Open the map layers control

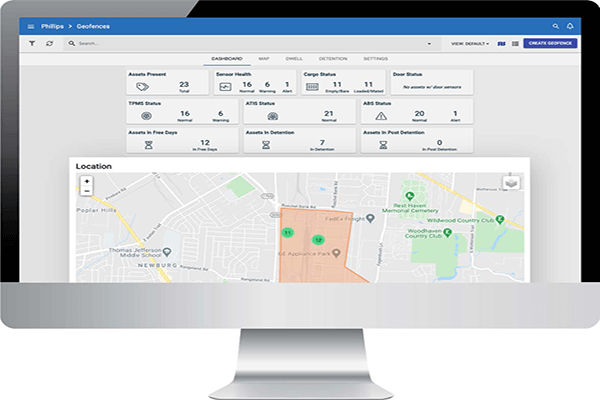(511, 182)
